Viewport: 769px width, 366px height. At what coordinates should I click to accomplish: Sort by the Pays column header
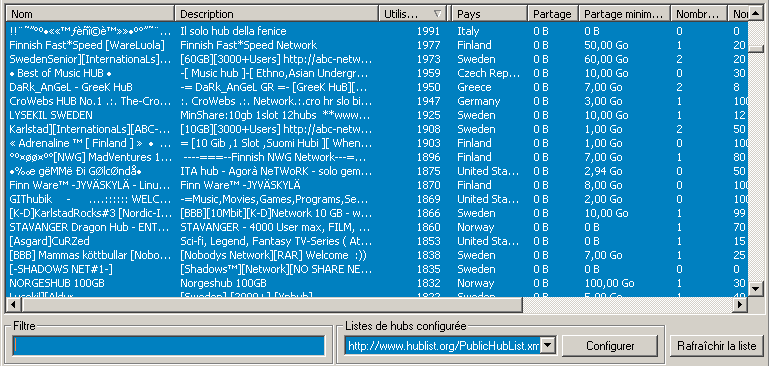[x=490, y=14]
